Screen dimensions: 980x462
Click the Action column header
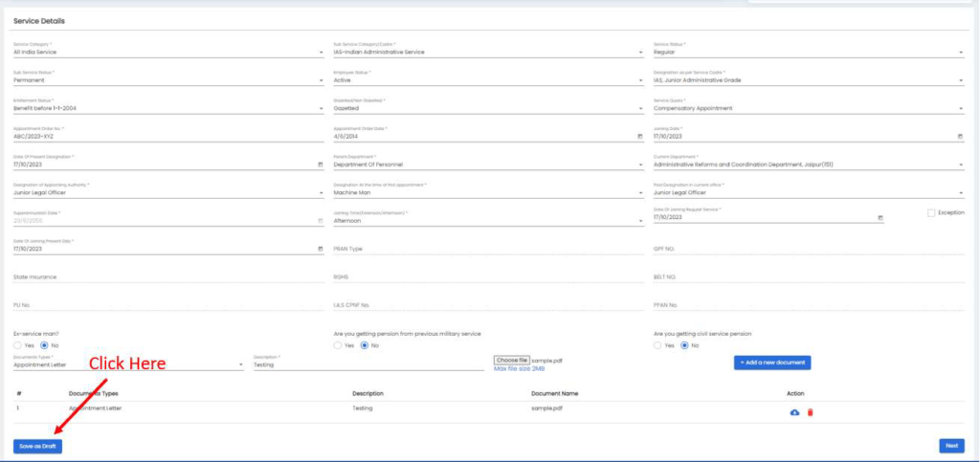pos(795,394)
